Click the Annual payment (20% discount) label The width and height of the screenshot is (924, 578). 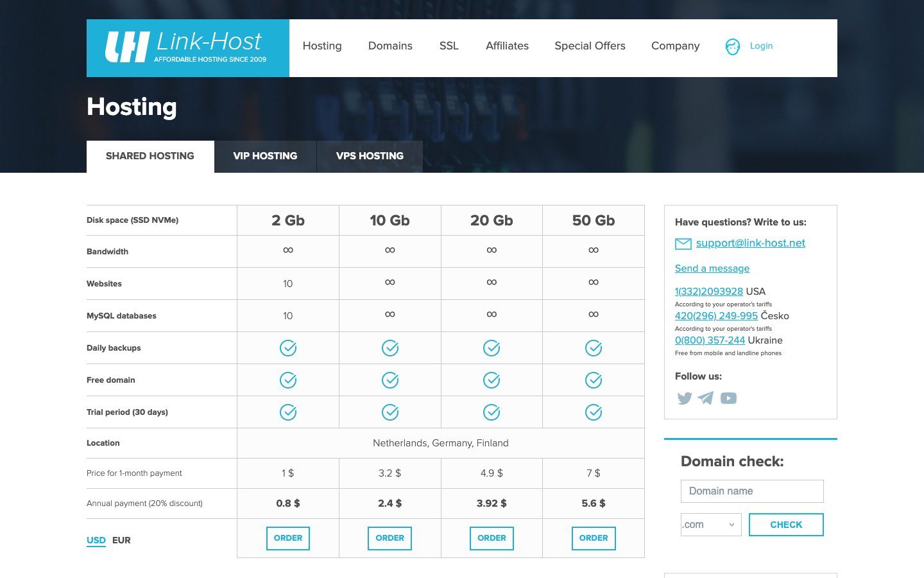click(144, 504)
